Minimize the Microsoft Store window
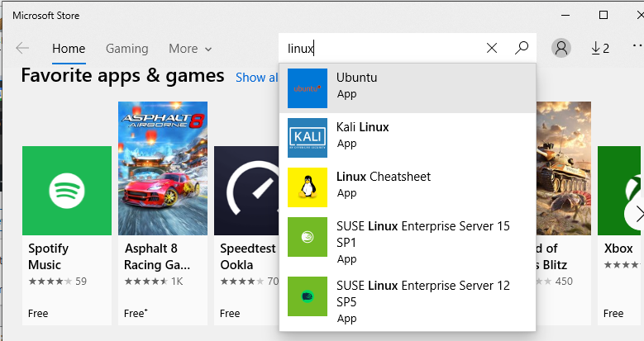 (565, 15)
